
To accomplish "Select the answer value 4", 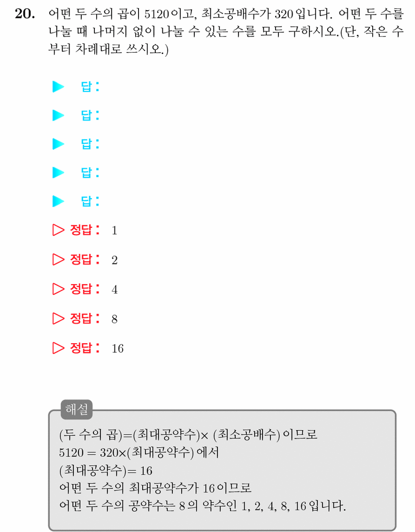I will (x=115, y=289).
